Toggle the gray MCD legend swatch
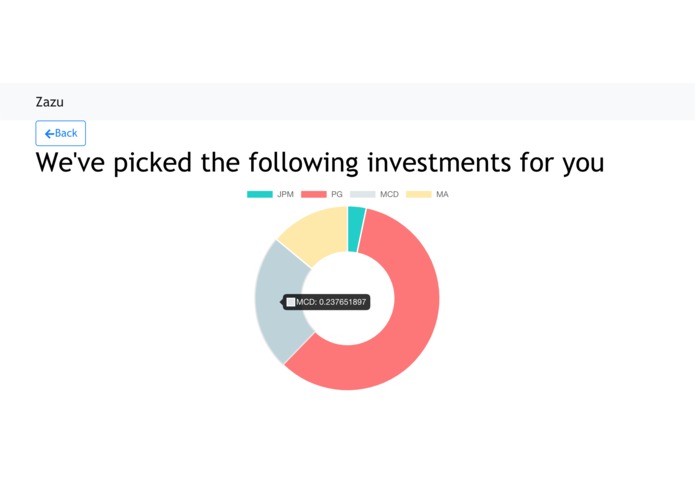The width and height of the screenshot is (695, 494). tap(362, 194)
